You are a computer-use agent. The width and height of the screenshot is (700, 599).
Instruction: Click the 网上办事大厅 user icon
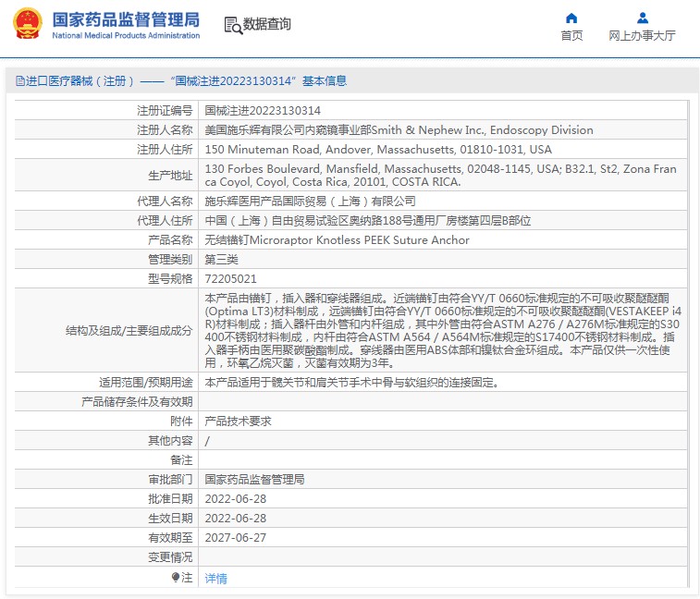[x=643, y=18]
